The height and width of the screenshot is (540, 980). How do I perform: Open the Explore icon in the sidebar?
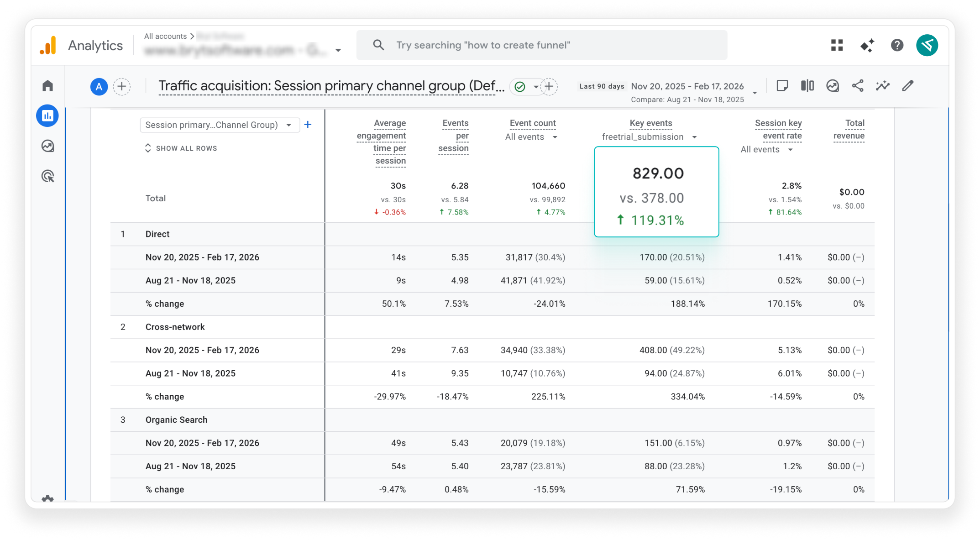[47, 146]
